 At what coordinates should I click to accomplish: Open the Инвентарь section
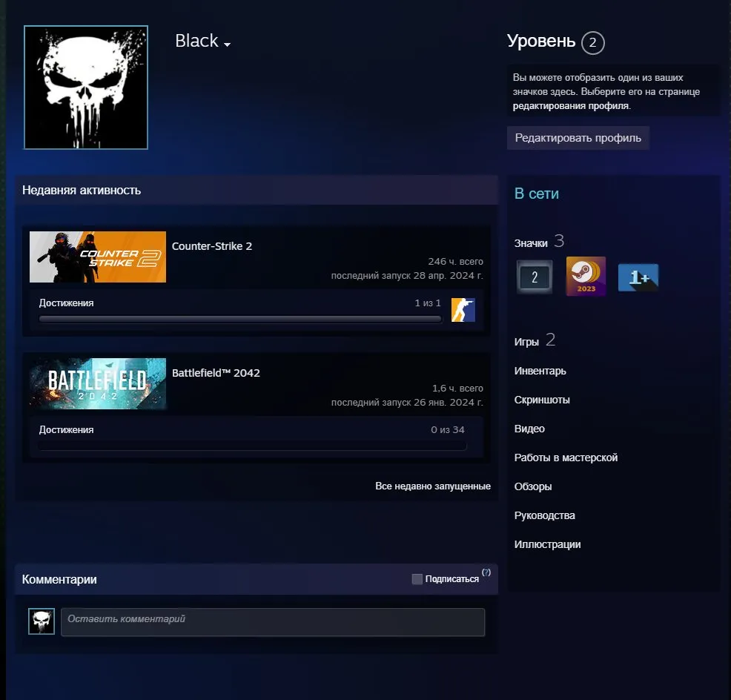(x=540, y=372)
